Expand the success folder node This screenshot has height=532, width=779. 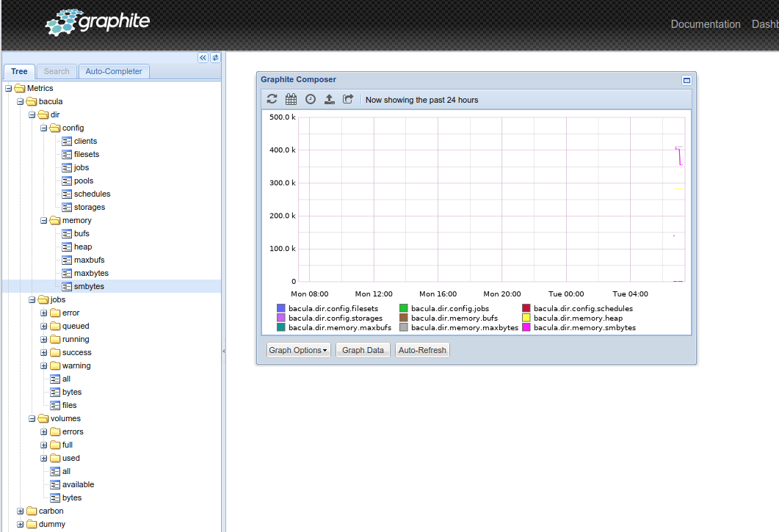click(x=44, y=353)
